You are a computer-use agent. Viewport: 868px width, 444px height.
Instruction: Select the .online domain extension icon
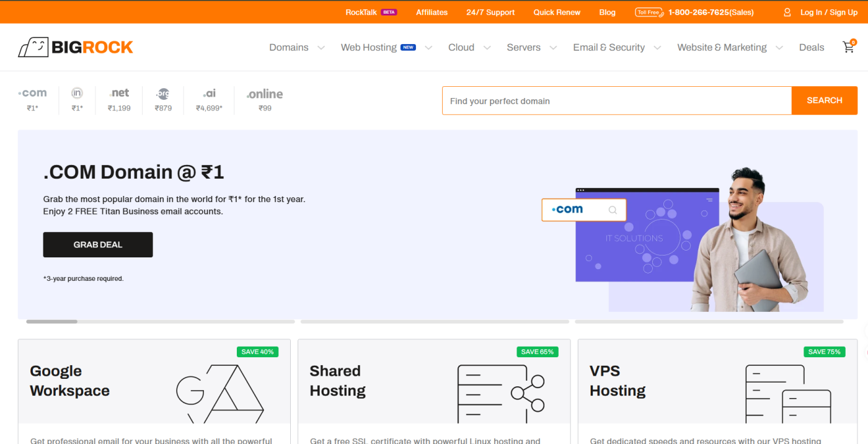point(265,94)
